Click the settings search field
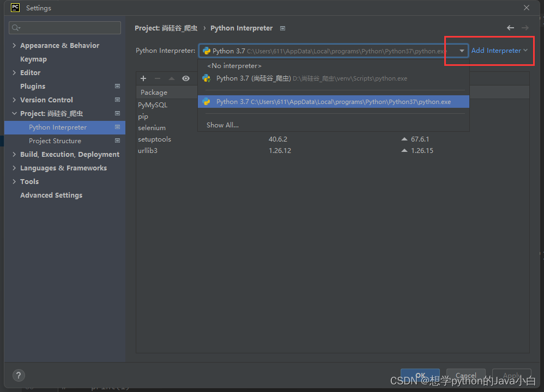The height and width of the screenshot is (392, 544). (64, 27)
